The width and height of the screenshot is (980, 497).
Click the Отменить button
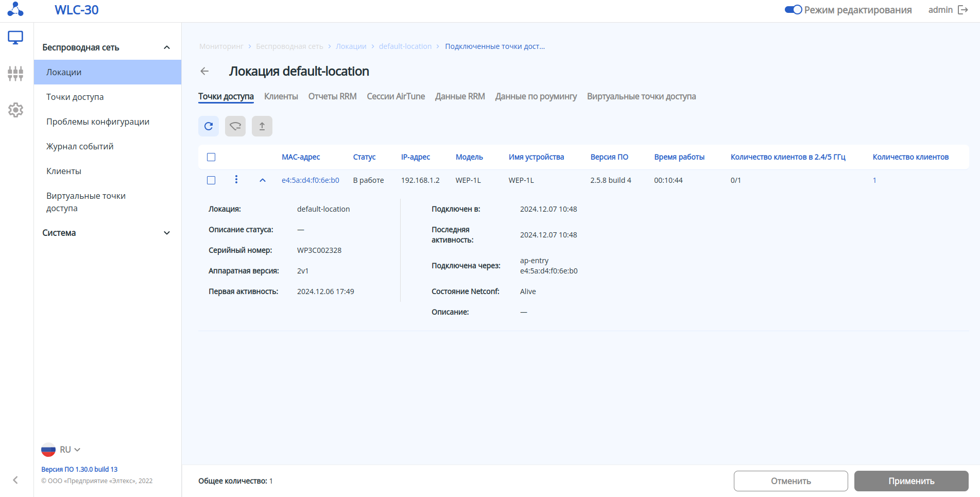790,481
